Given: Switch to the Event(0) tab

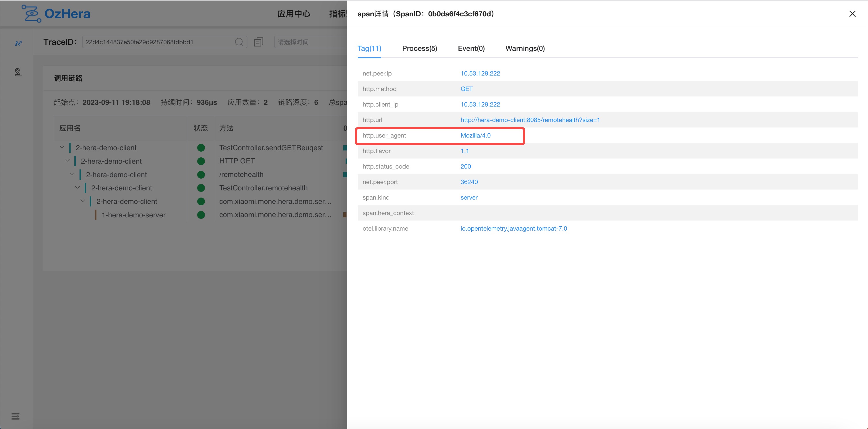Looking at the screenshot, I should click(471, 48).
